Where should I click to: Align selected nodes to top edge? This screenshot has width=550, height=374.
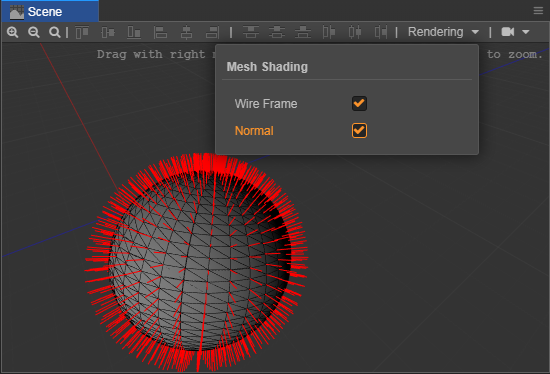click(x=82, y=32)
